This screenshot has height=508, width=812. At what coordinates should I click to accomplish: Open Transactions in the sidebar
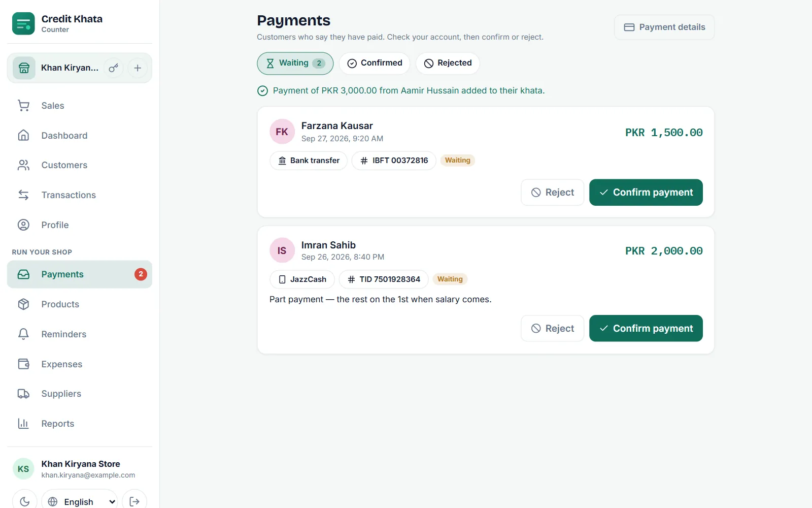coord(80,195)
